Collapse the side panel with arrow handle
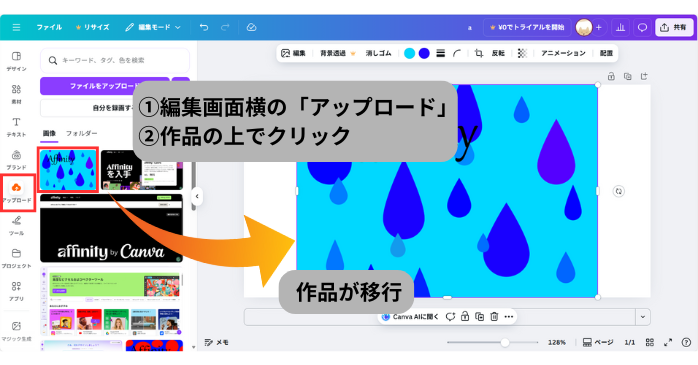Image resolution: width=698 pixels, height=365 pixels. [197, 196]
